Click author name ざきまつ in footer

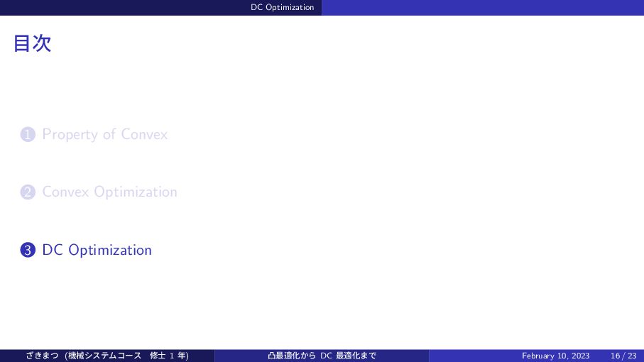[x=43, y=356]
